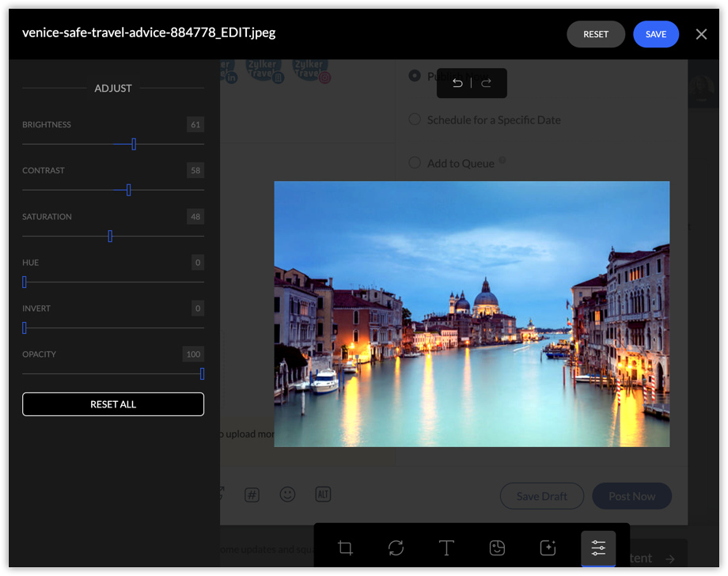Open the Filters sparkle tool

(548, 548)
